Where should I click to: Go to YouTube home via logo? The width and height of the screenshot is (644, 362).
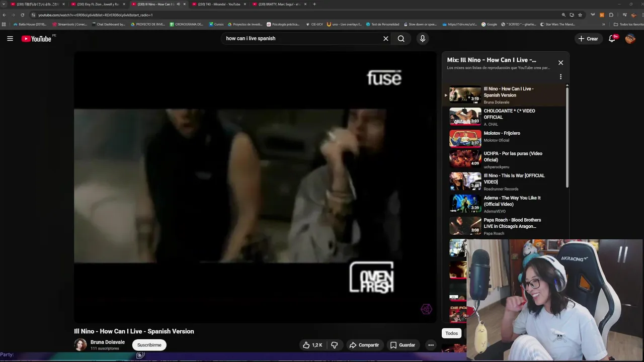pyautogui.click(x=36, y=39)
